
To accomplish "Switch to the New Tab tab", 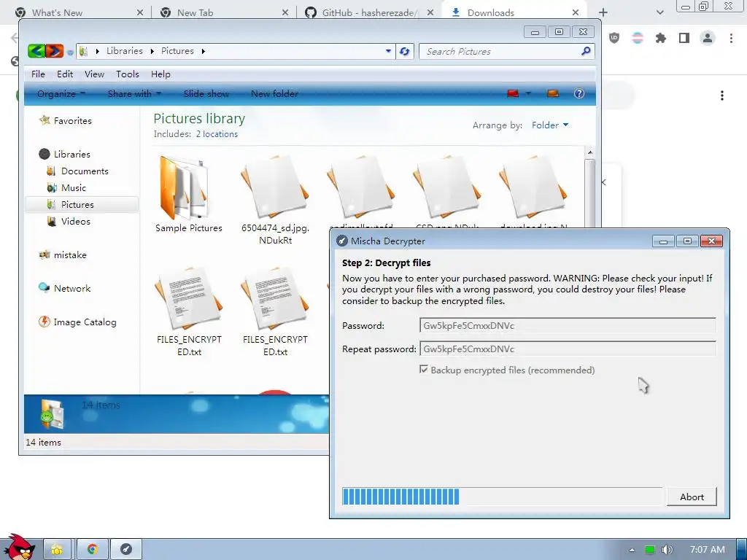I will pos(224,12).
